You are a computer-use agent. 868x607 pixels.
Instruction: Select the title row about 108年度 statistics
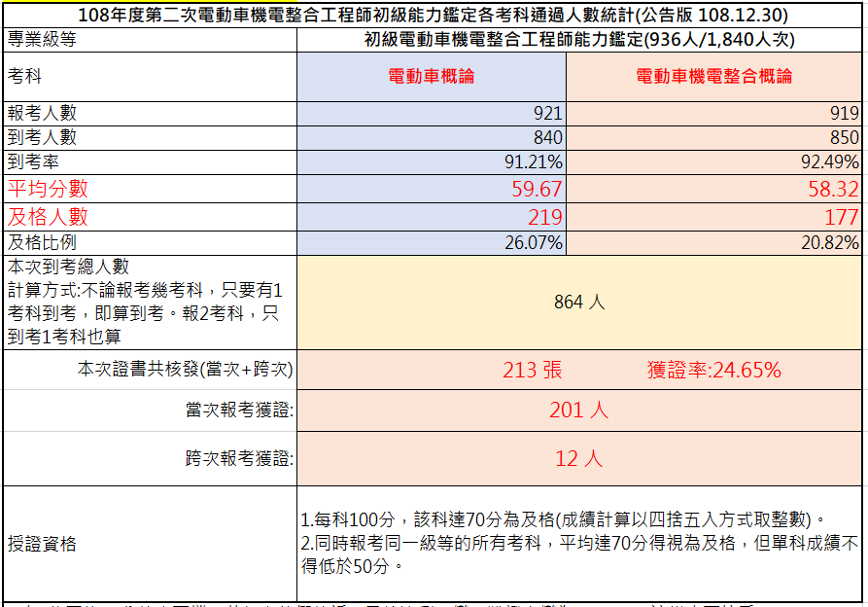[x=434, y=14]
